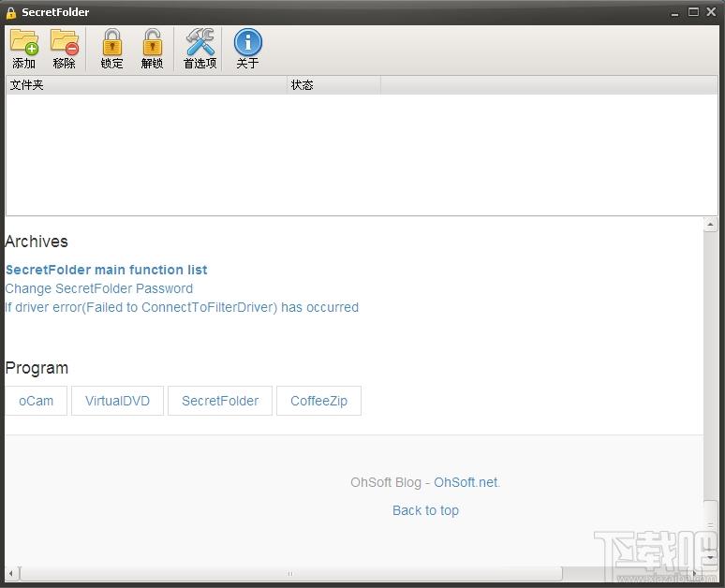Open the About (关于) info icon
725x588 pixels.
[248, 49]
